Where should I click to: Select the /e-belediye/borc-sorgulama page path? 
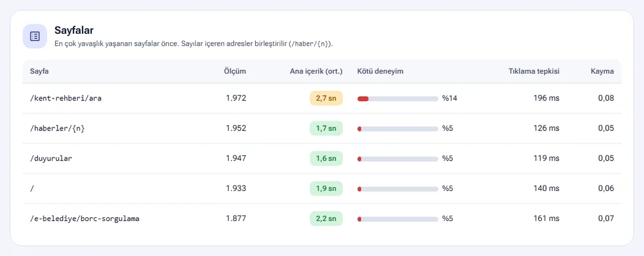tap(84, 219)
